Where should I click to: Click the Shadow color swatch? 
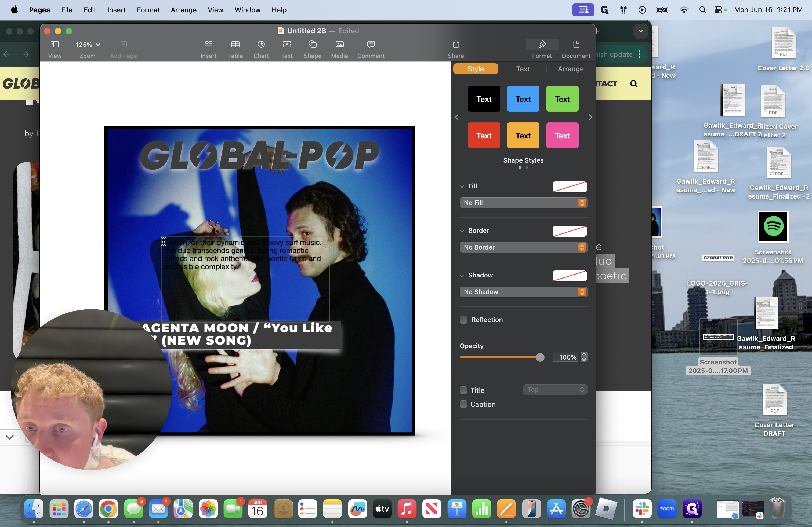click(x=570, y=275)
